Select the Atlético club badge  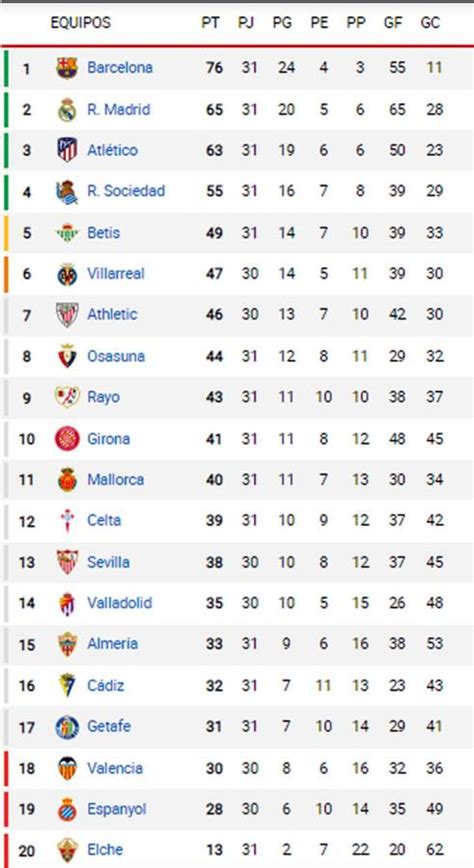click(x=67, y=150)
